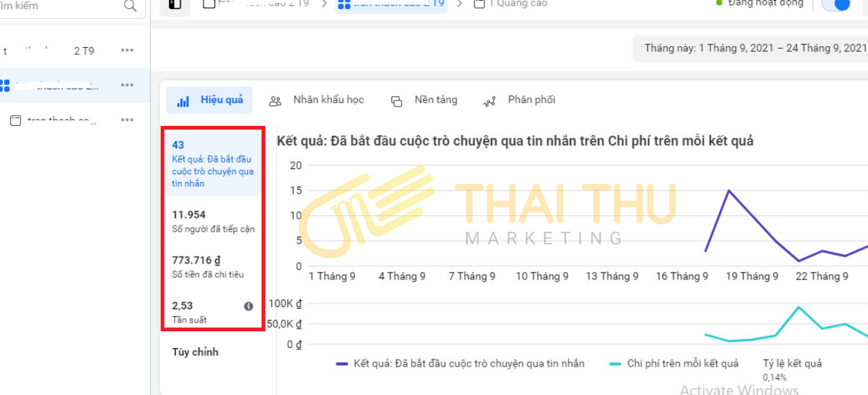868x395 pixels.
Task: Click the people icon on Nhân khẩu học
Action: tap(275, 102)
